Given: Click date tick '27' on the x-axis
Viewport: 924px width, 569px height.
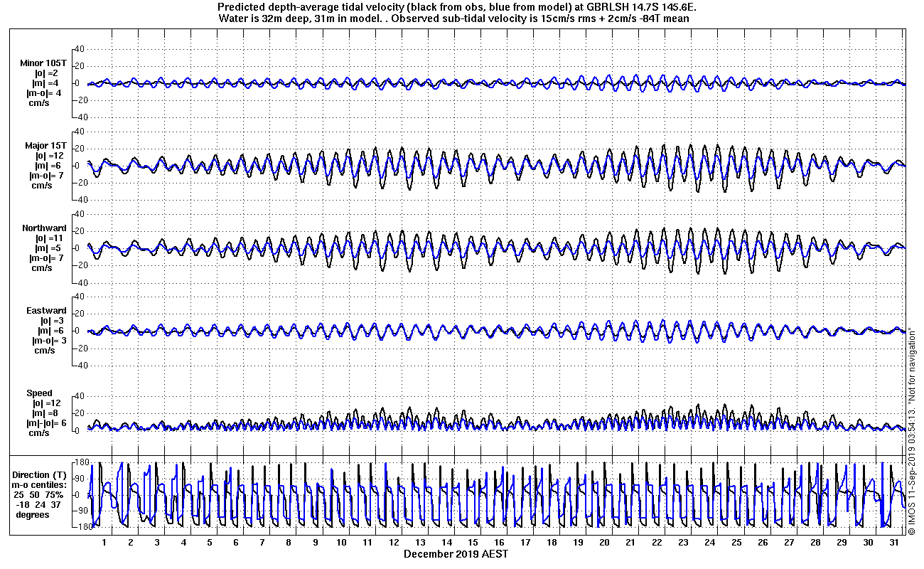Looking at the screenshot, I should point(788,542).
